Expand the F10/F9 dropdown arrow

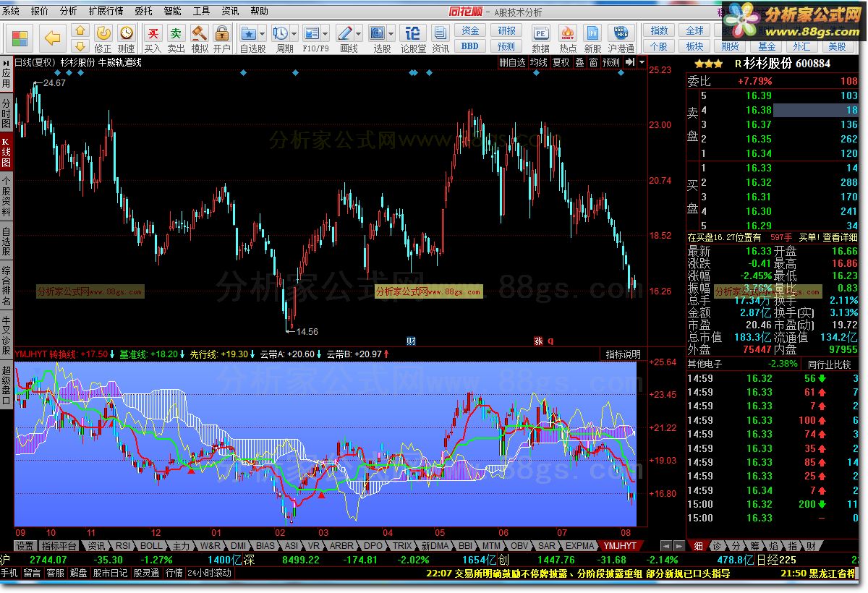[326, 33]
